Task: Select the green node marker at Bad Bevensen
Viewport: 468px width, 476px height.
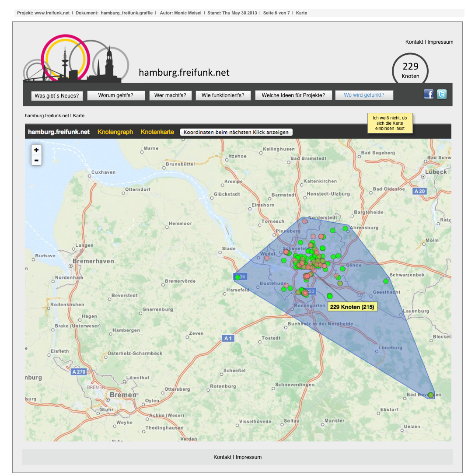Action: click(431, 395)
